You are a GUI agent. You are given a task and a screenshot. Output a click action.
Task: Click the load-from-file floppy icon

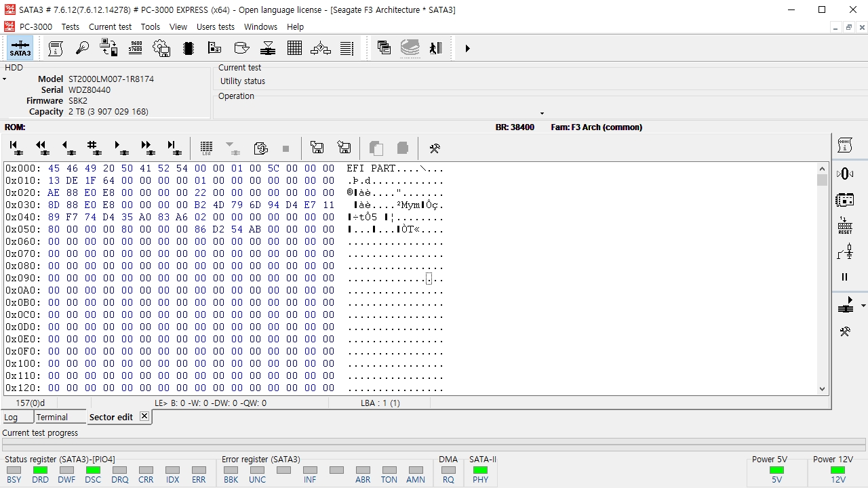point(317,148)
